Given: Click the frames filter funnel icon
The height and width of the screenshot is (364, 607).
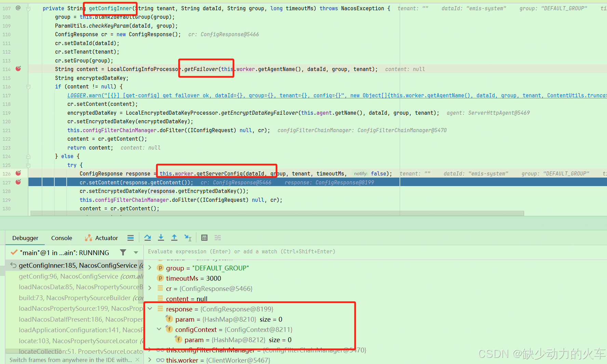Looking at the screenshot, I should (x=123, y=252).
